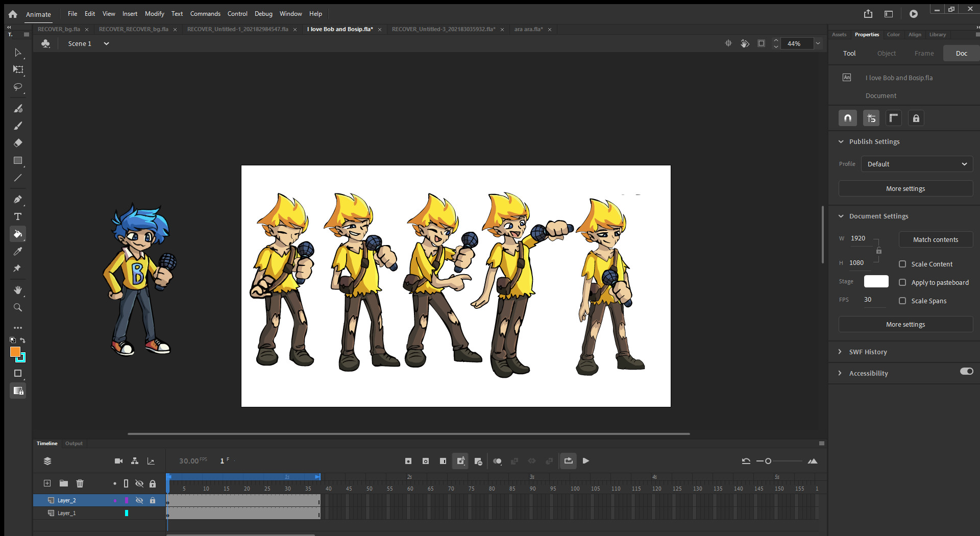Switch to the ara ara.fla tab

point(528,29)
